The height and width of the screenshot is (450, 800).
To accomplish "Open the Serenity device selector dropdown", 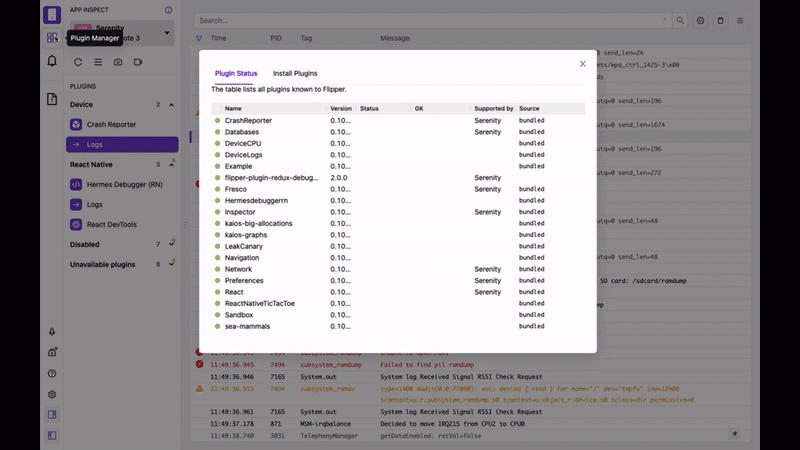I will tap(122, 33).
